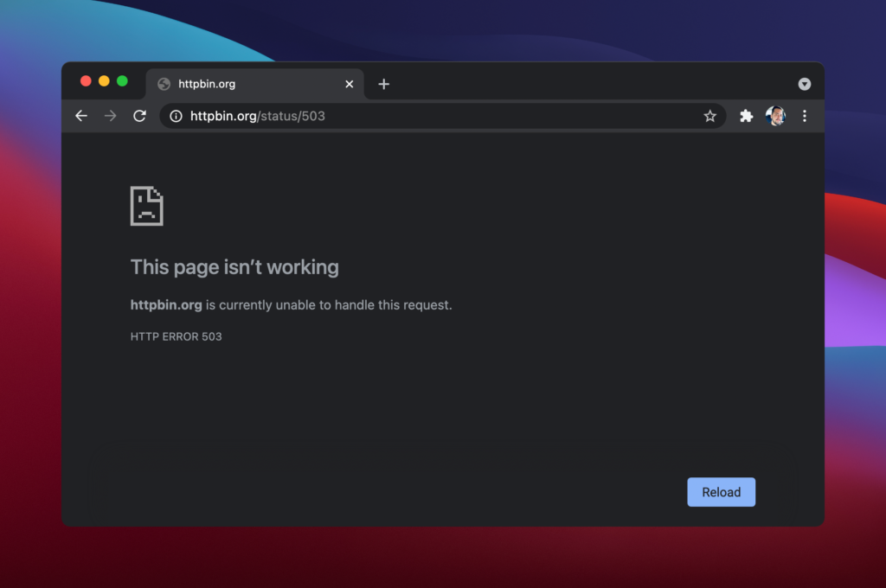
Task: Expand the tab search dropdown arrow
Action: coord(805,84)
